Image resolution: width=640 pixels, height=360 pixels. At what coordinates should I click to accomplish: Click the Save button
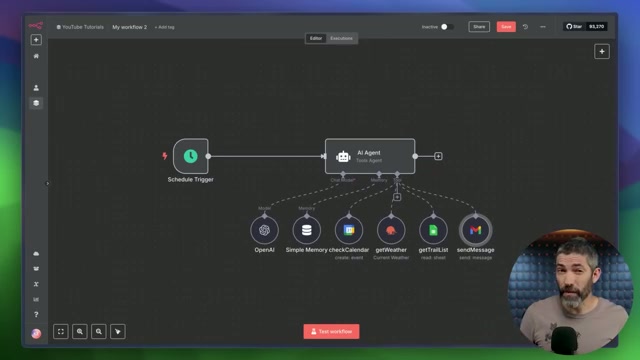(x=506, y=27)
